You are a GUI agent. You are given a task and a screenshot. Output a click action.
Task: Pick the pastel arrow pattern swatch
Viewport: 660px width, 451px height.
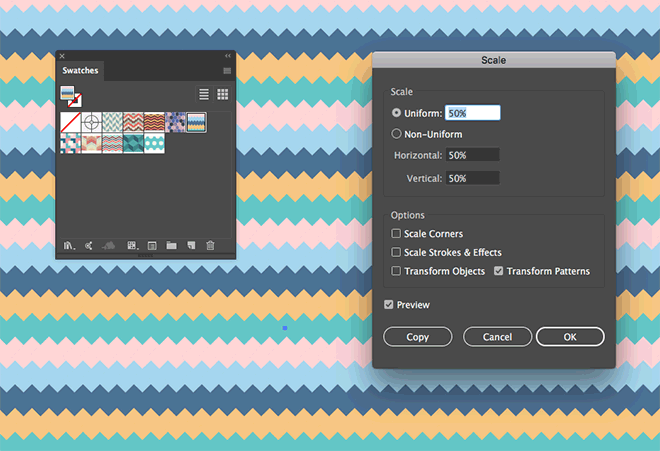coord(91,144)
